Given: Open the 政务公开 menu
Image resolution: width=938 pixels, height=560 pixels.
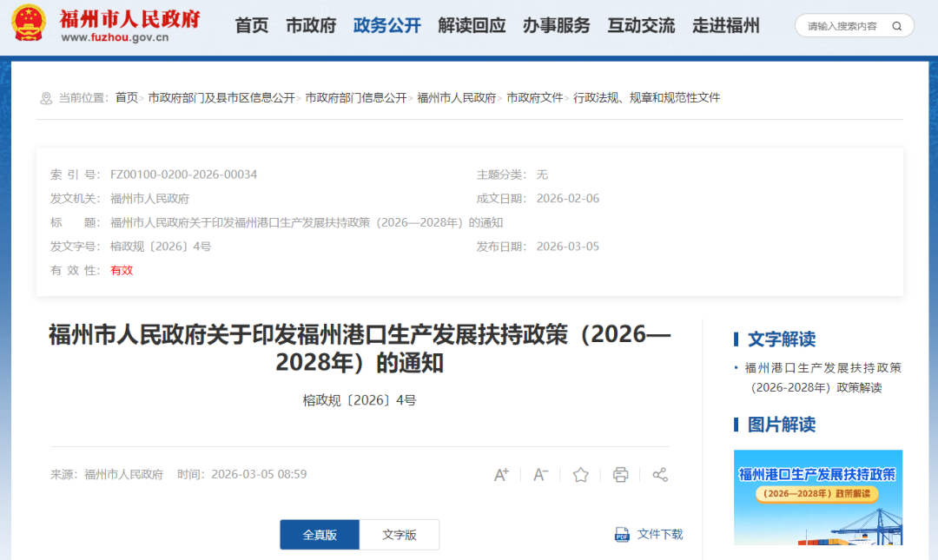Looking at the screenshot, I should 386,25.
